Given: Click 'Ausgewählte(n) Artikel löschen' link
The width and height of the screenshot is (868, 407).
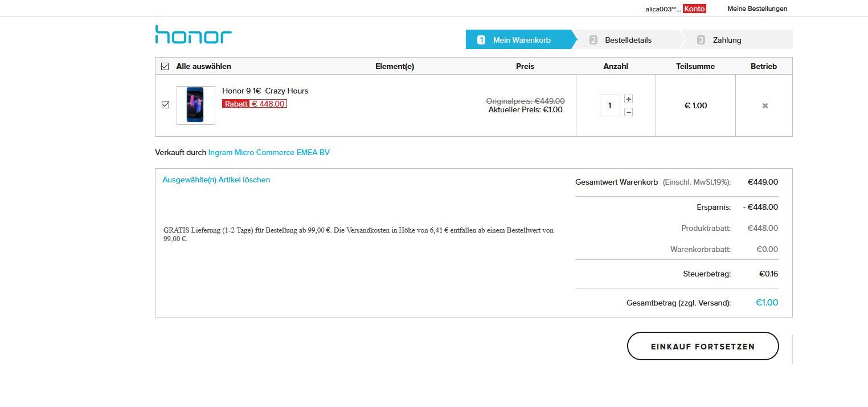Looking at the screenshot, I should pyautogui.click(x=216, y=180).
